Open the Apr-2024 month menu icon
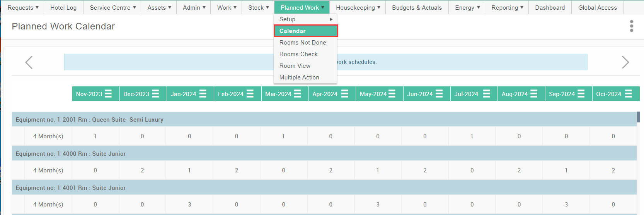The width and height of the screenshot is (644, 215). pos(344,94)
